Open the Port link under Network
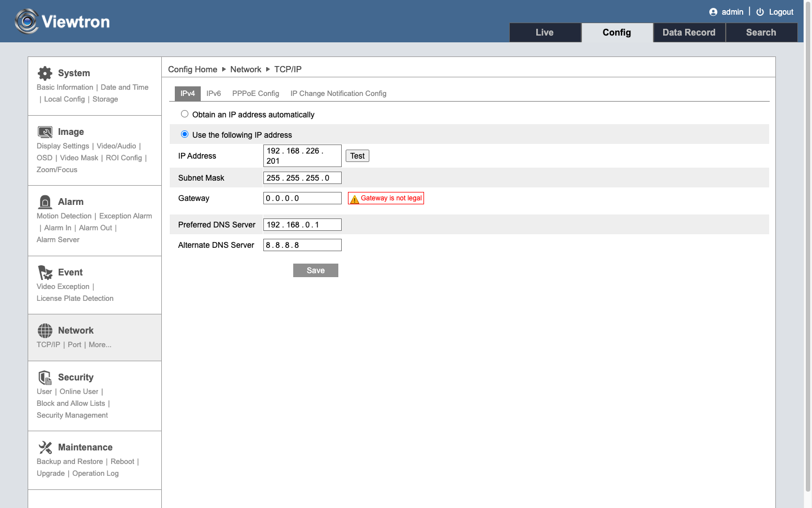812x508 pixels. click(74, 345)
